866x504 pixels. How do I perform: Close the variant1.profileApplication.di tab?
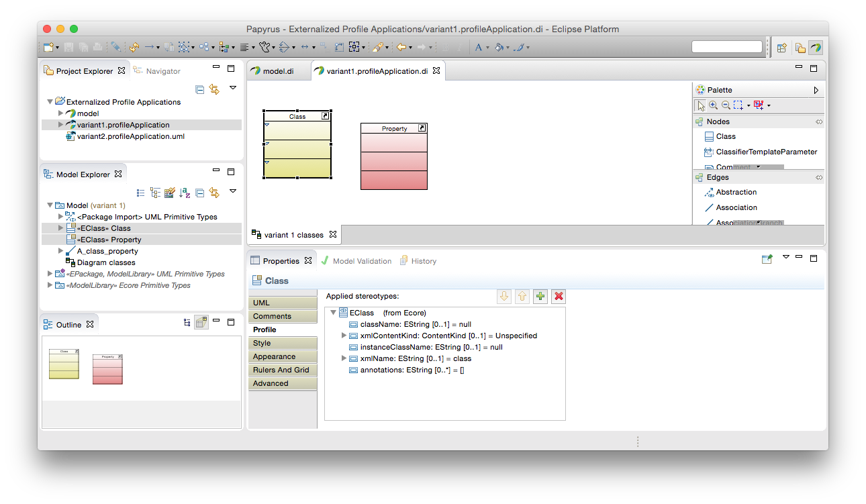pos(436,70)
